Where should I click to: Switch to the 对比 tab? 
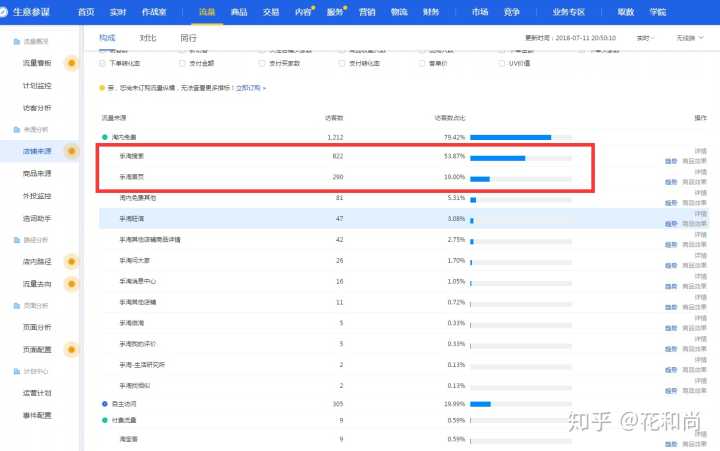[x=148, y=37]
